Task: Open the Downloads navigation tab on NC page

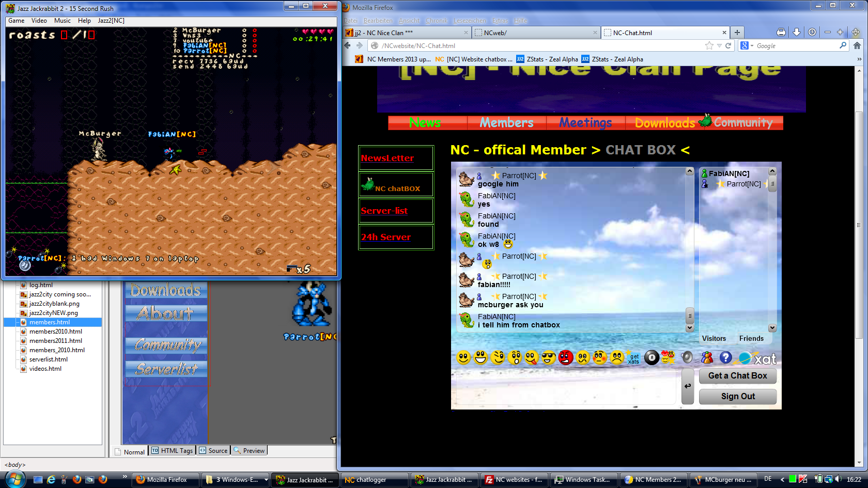Action: [x=664, y=123]
